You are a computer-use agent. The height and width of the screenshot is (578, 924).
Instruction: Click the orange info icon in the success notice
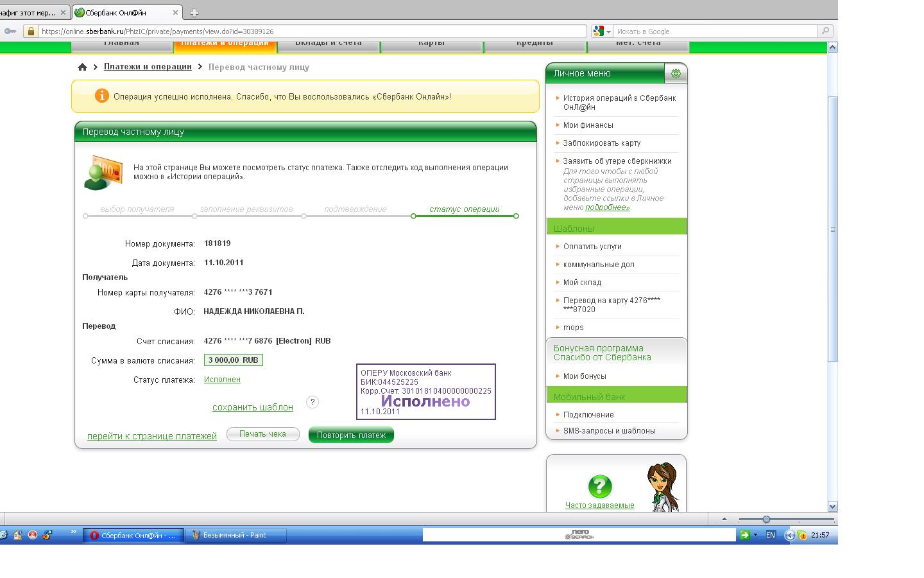(x=101, y=96)
